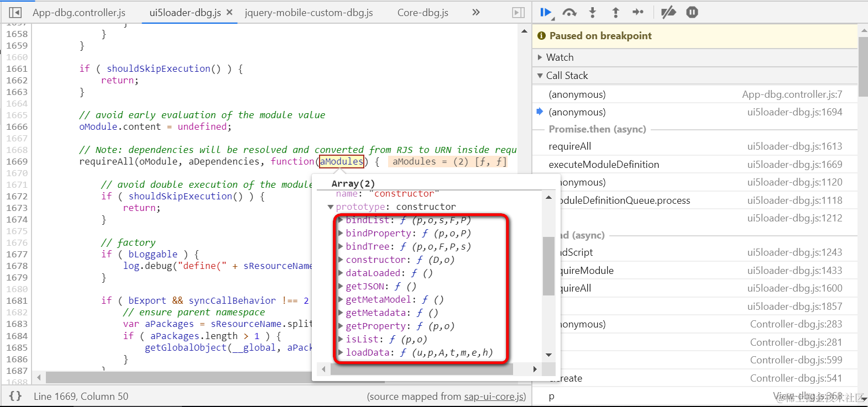This screenshot has height=407, width=868.
Task: Click code editor scroll-up arrow
Action: click(524, 31)
